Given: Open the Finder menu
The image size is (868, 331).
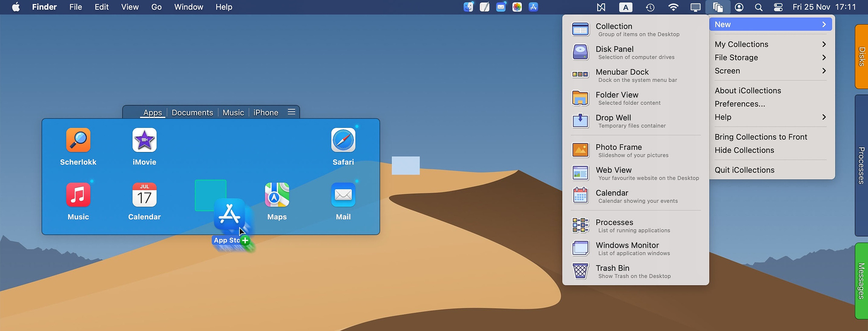Looking at the screenshot, I should point(45,7).
